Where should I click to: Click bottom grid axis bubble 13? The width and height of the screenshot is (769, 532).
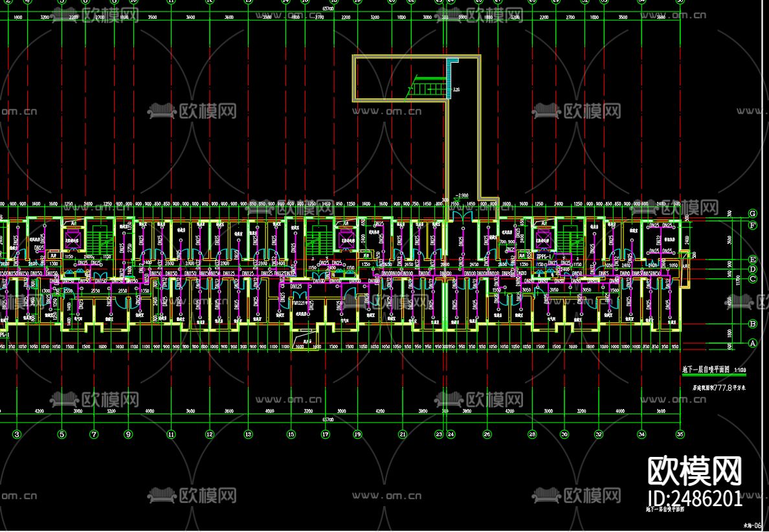pos(248,434)
